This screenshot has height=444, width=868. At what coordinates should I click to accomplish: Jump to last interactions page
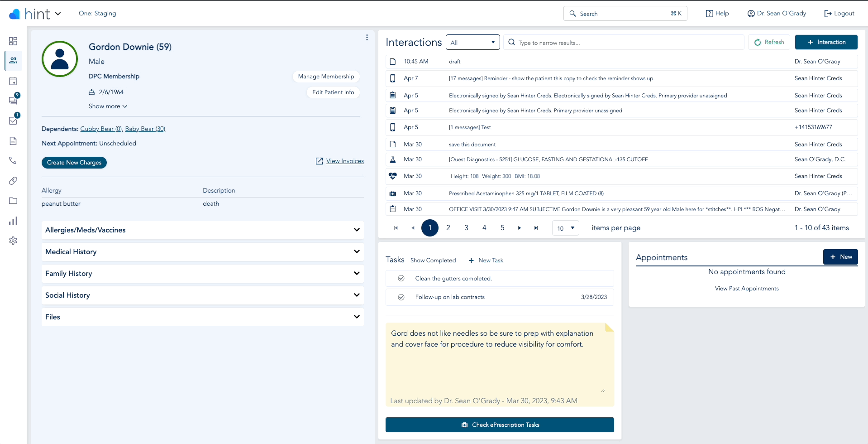tap(536, 228)
